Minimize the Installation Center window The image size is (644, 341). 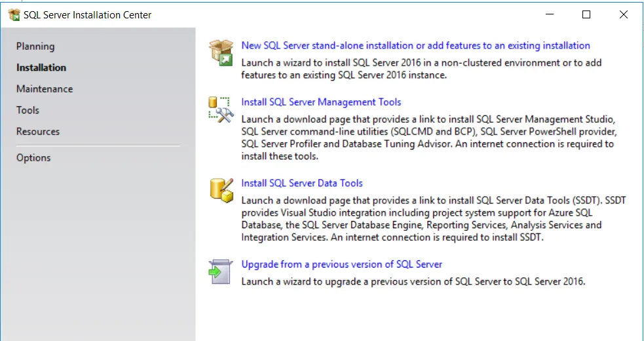pos(550,15)
